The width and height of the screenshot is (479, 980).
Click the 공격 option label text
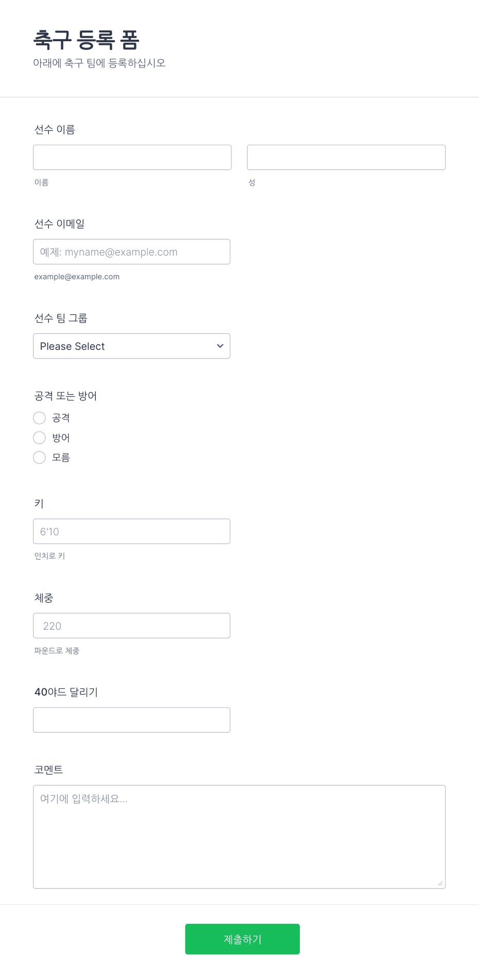coord(61,418)
